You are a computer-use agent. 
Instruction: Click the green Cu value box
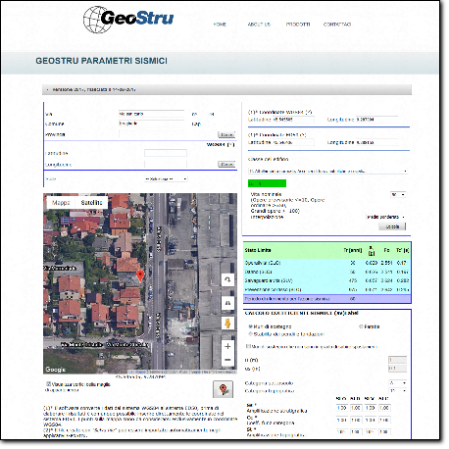coord(267,183)
